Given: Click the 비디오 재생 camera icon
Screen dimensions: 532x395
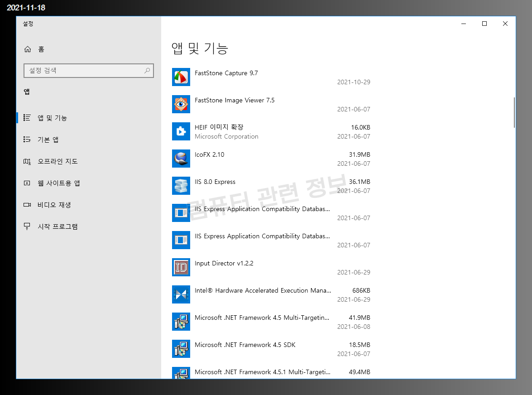Looking at the screenshot, I should click(27, 205).
